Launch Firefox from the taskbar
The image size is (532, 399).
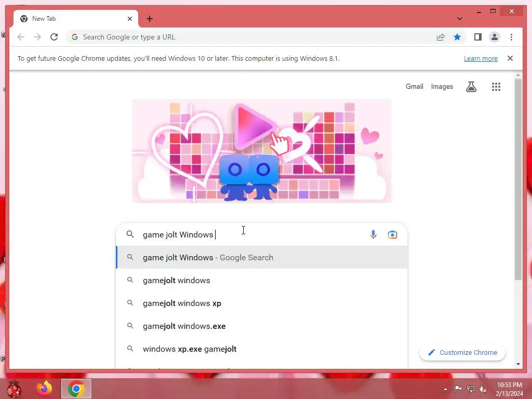pos(44,389)
